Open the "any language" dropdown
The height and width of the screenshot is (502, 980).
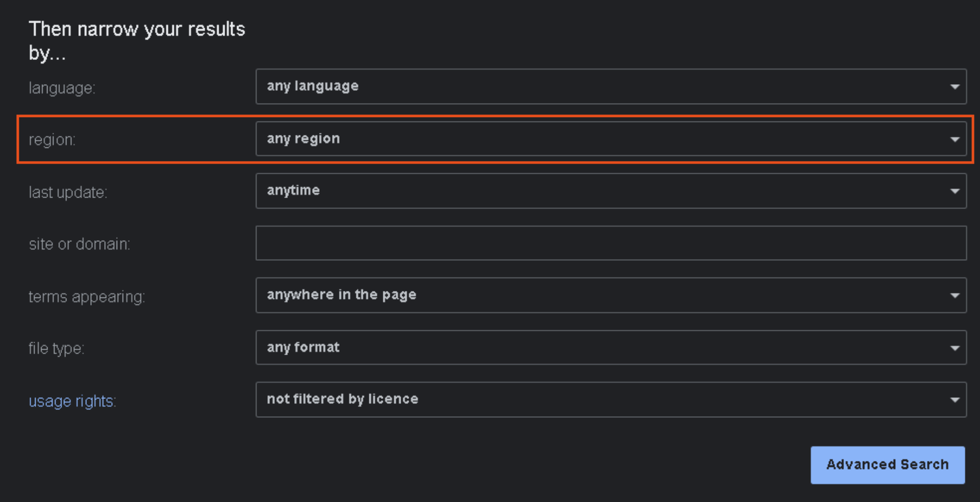[610, 86]
